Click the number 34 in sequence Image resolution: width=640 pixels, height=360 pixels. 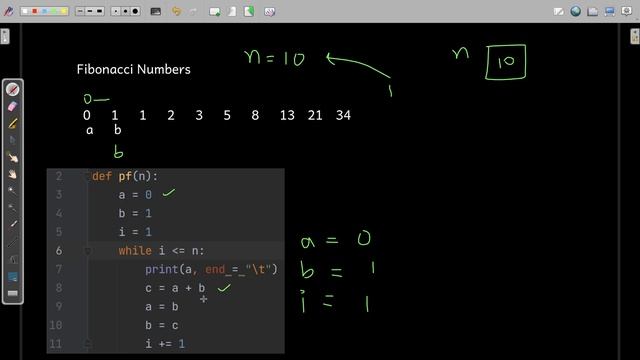(343, 116)
